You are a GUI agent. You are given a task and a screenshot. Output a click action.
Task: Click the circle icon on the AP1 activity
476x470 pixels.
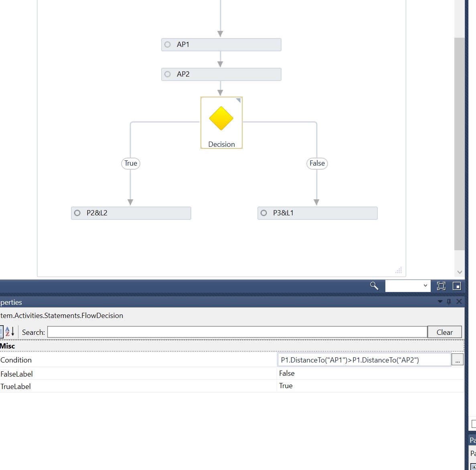point(167,45)
